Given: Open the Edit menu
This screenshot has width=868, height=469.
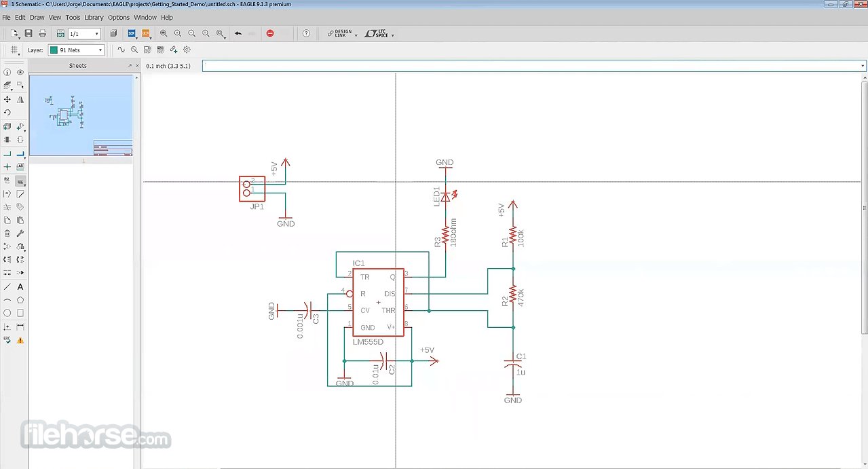Looking at the screenshot, I should pos(20,18).
